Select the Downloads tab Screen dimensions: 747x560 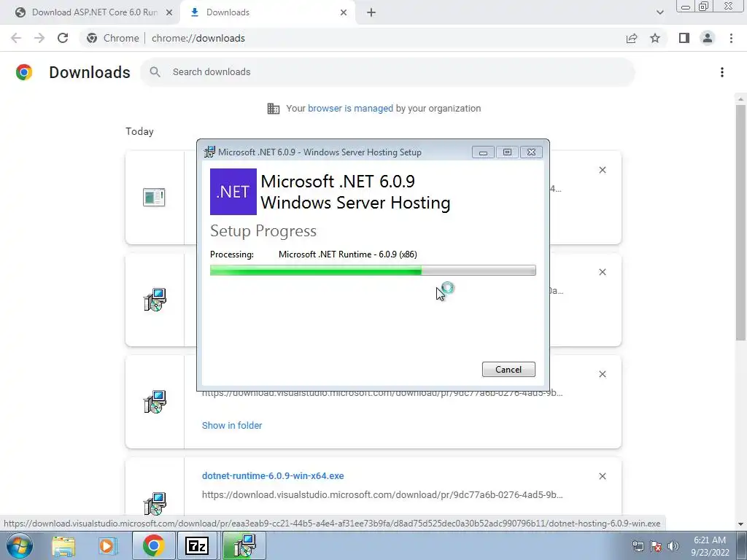point(268,12)
